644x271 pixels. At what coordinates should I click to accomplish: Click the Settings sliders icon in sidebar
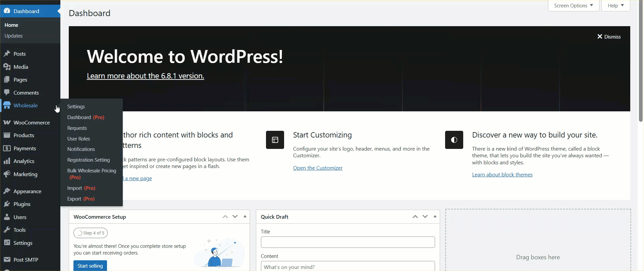[x=7, y=243]
